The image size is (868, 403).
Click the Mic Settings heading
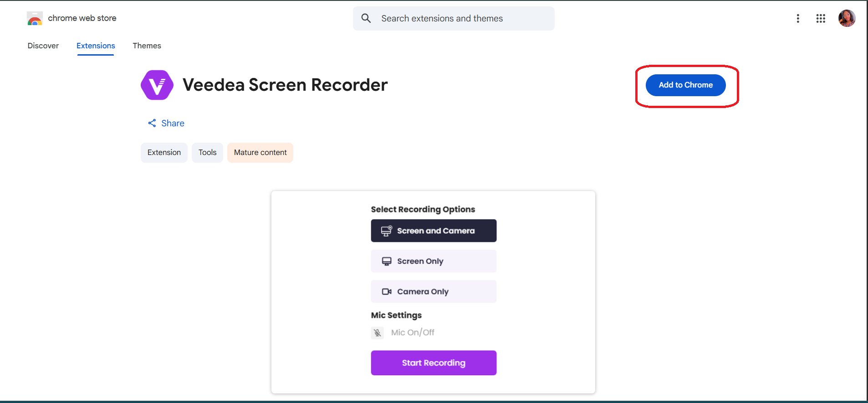tap(396, 315)
